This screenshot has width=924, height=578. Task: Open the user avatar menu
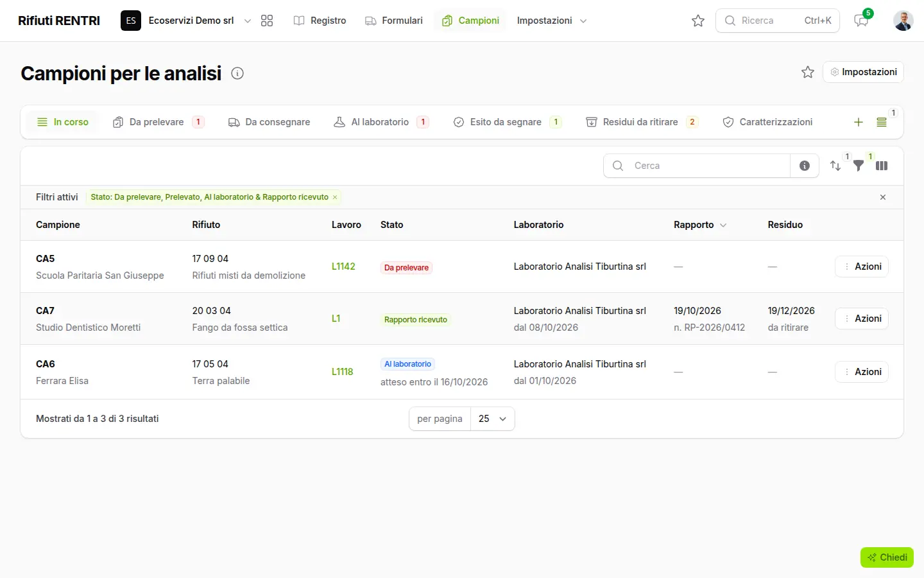coord(903,21)
